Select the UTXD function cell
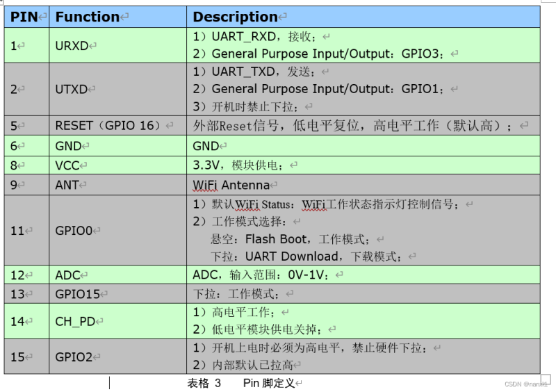 [x=72, y=89]
